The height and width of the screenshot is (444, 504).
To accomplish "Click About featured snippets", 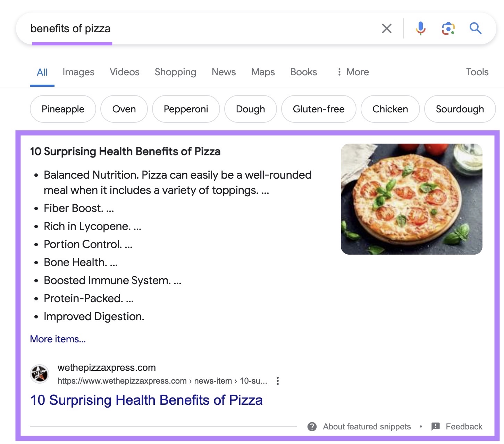I will tap(367, 426).
